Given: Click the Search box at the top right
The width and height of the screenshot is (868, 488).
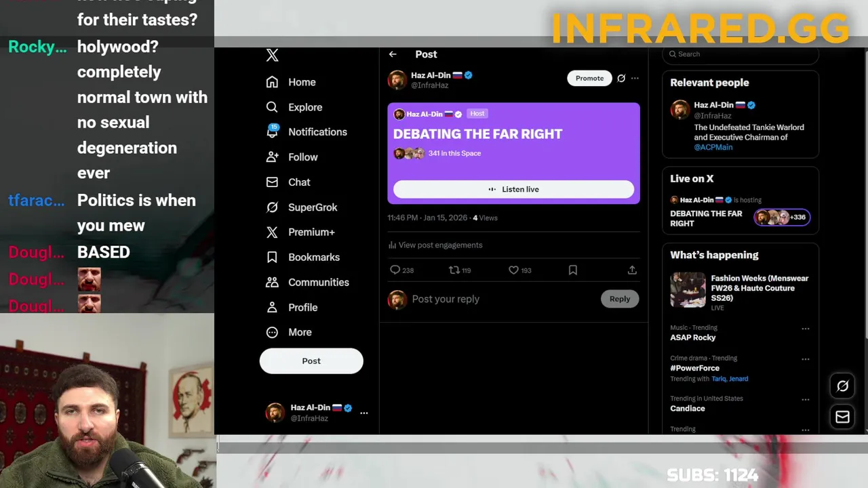Looking at the screenshot, I should click(x=741, y=54).
